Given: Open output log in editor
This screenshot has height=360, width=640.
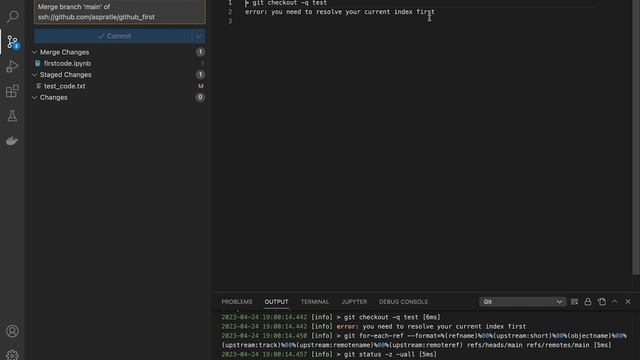Looking at the screenshot, I should pyautogui.click(x=602, y=302).
